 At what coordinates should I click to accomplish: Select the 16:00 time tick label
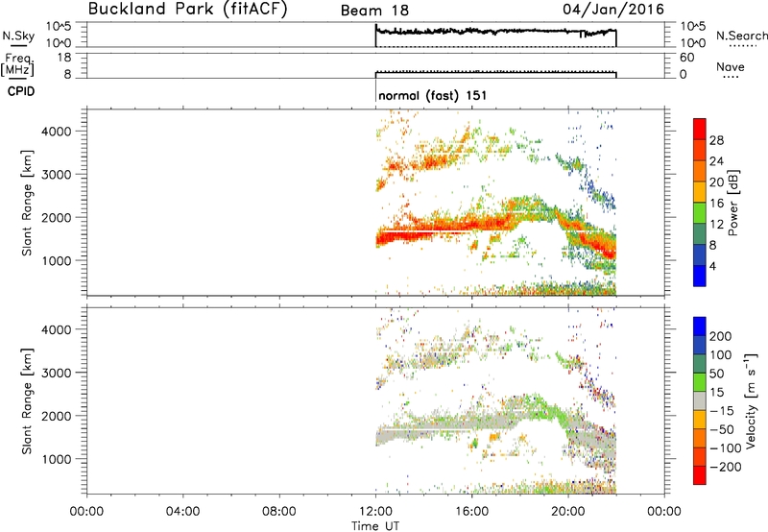471,512
